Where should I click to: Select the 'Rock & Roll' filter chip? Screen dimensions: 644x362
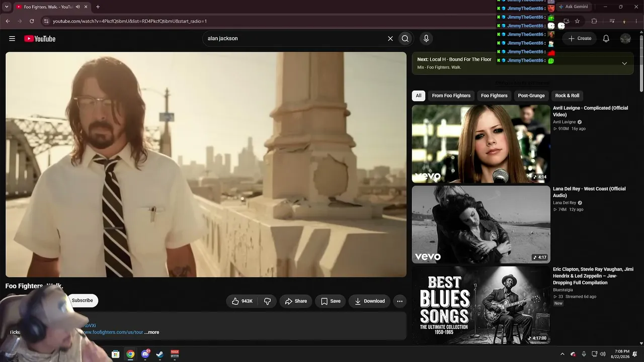point(567,96)
